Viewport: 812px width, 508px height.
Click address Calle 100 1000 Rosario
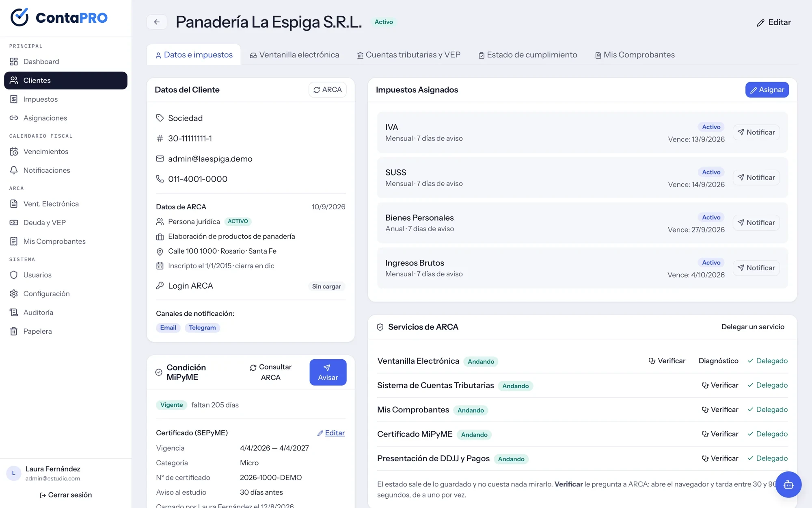[222, 251]
